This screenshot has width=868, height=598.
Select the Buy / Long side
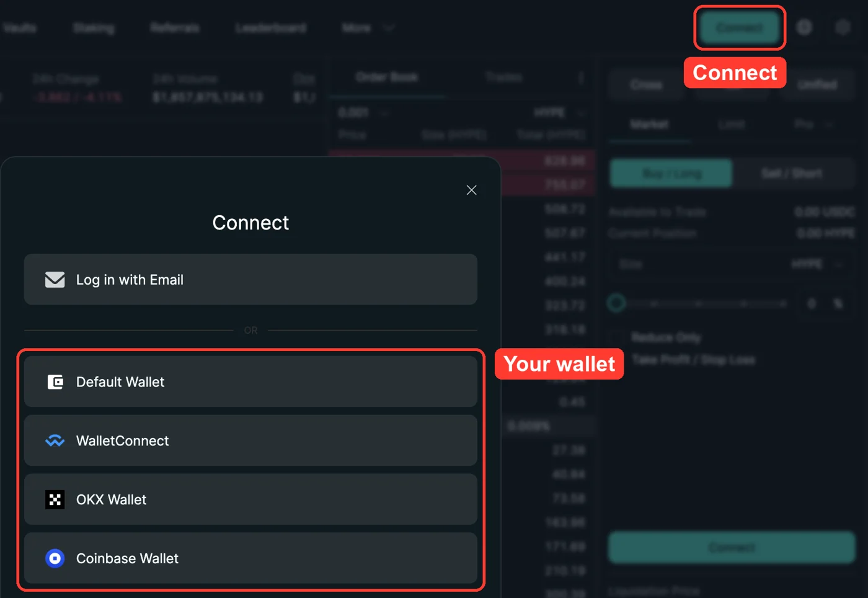(671, 174)
